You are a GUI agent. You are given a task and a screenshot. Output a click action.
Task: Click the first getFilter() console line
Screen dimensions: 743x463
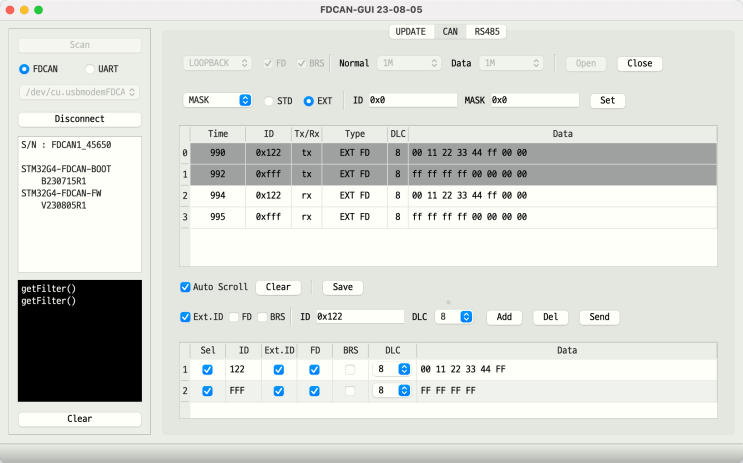point(48,289)
